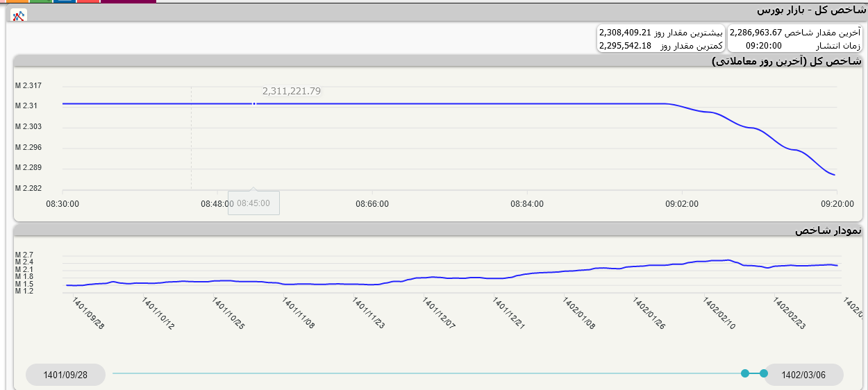This screenshot has height=390, width=868.
Task: Click the 1402/03/06 end date label
Action: [803, 375]
